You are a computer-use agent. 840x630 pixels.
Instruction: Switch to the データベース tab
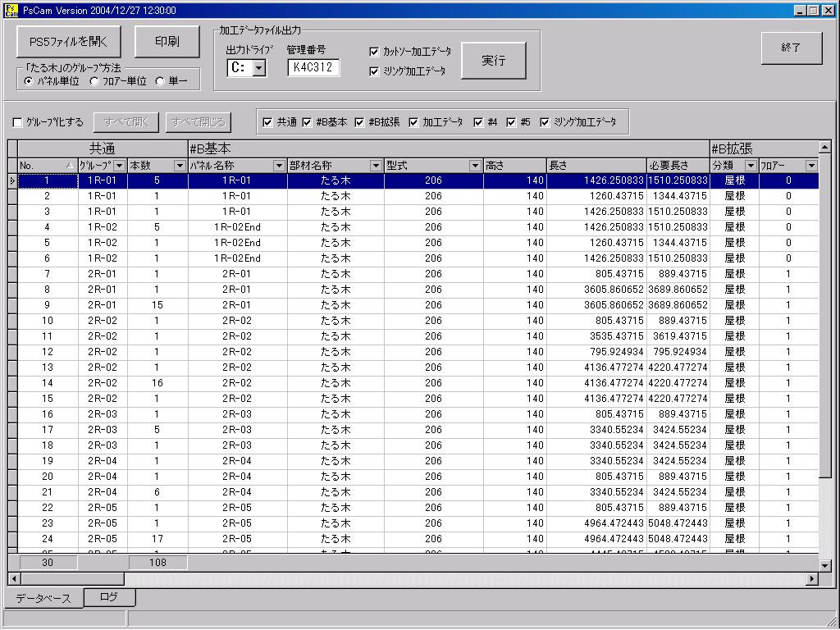43,598
